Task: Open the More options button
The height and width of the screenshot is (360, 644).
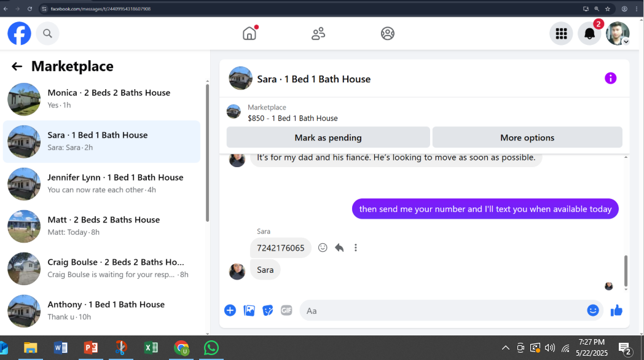Action: [527, 138]
